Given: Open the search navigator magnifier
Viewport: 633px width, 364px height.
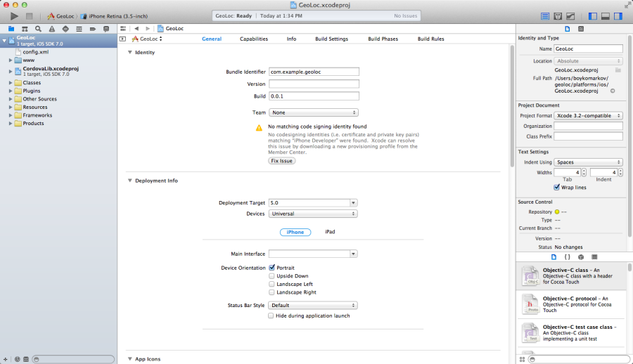Looking at the screenshot, I should (x=39, y=29).
